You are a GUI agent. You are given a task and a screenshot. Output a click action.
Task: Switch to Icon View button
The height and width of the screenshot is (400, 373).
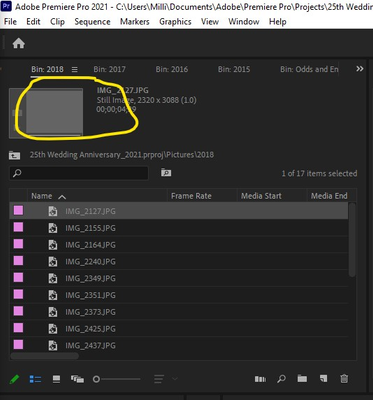[57, 379]
